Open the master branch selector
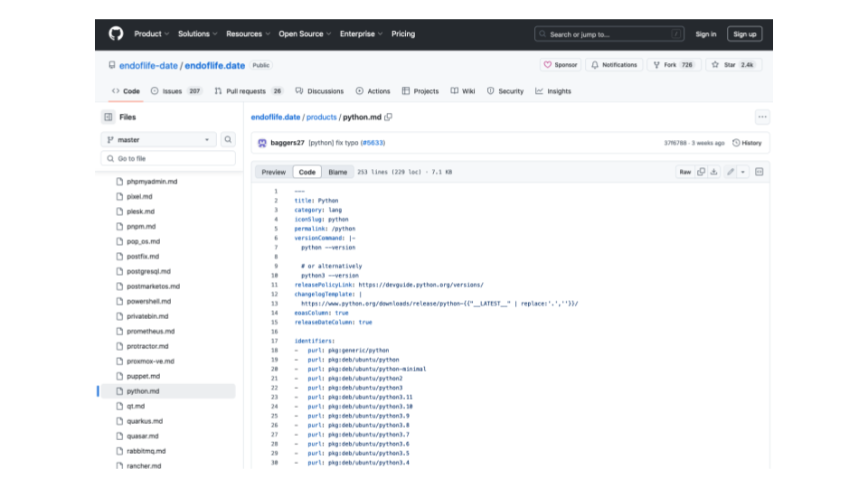Image resolution: width=868 pixels, height=488 pixels. pyautogui.click(x=158, y=140)
